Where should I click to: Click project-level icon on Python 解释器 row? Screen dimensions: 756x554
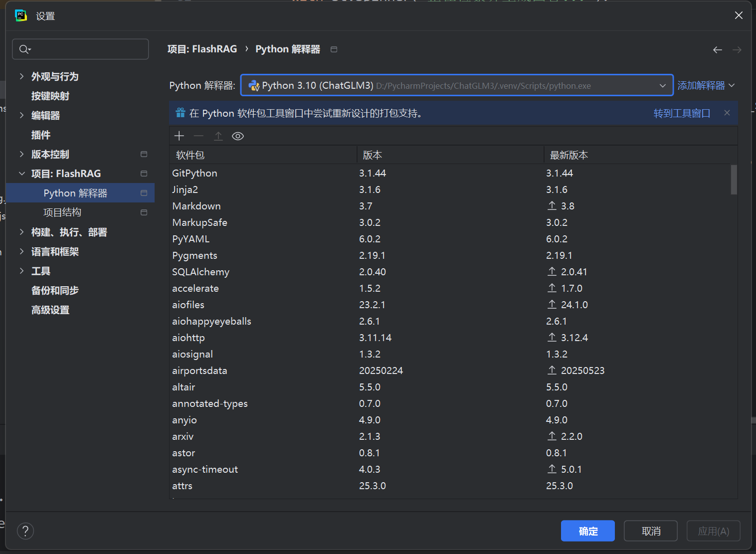144,193
